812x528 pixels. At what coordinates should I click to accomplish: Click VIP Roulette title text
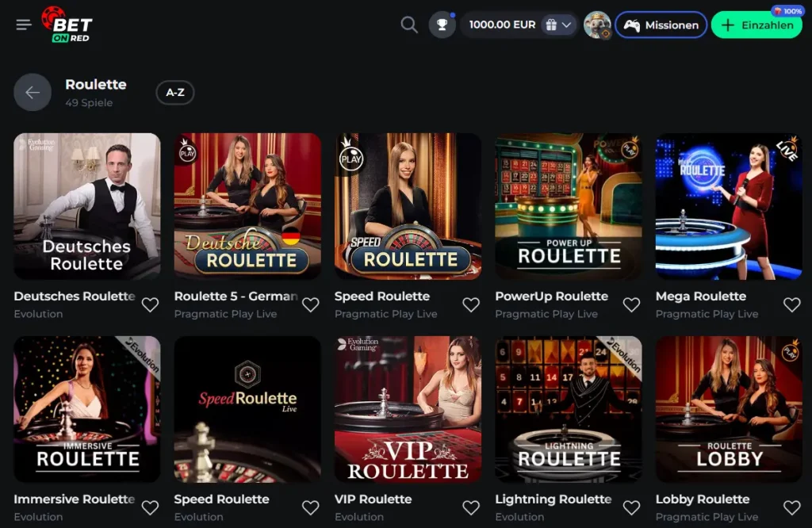373,499
